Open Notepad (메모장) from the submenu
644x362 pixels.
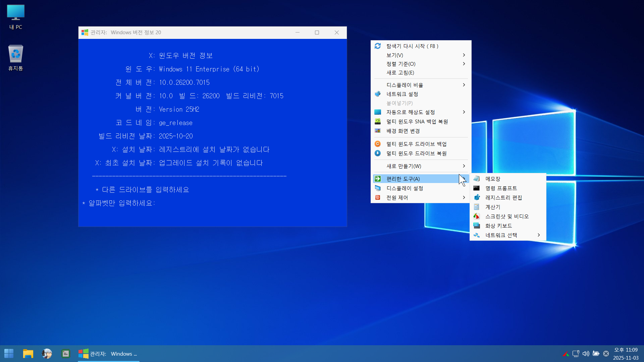tap(492, 179)
